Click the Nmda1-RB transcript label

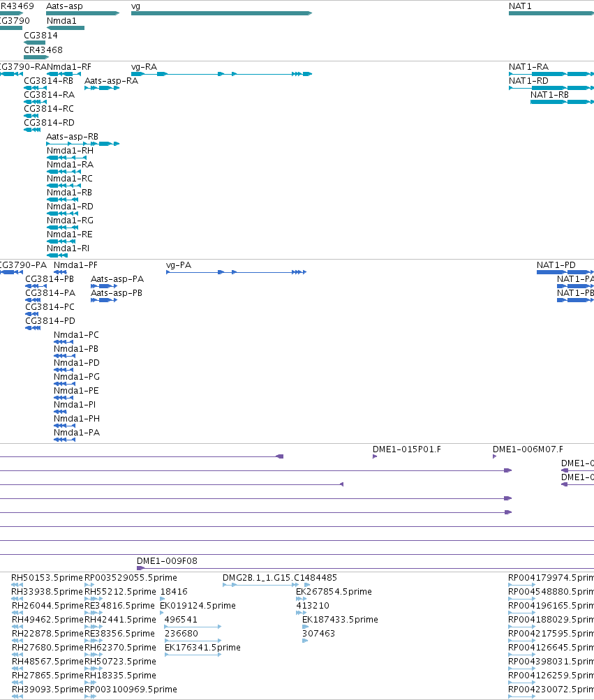point(69,193)
